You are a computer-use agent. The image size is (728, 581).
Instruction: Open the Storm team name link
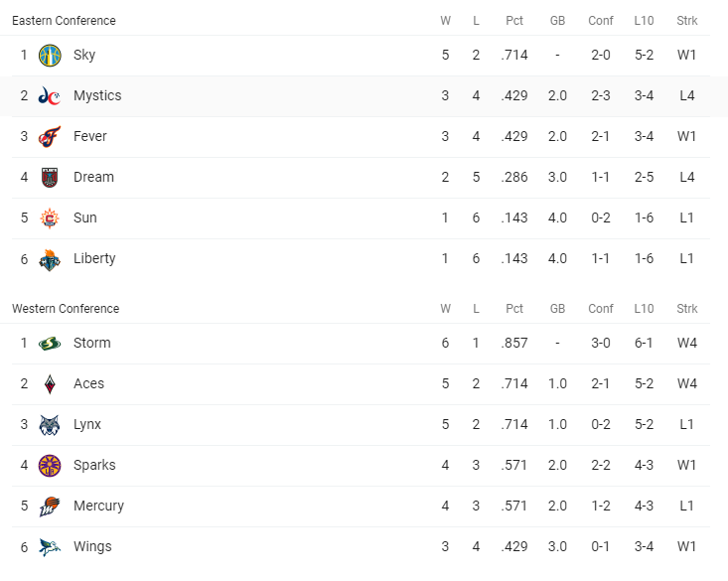pyautogui.click(x=92, y=344)
